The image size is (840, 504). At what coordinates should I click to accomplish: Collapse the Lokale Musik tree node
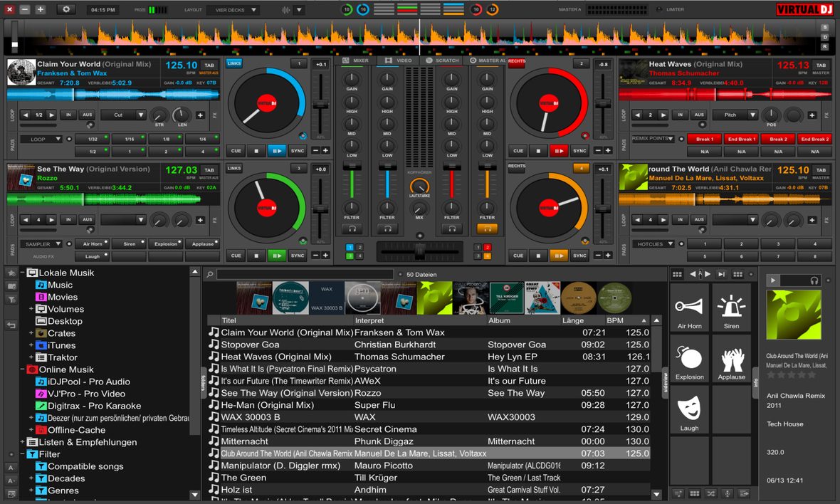pos(23,273)
